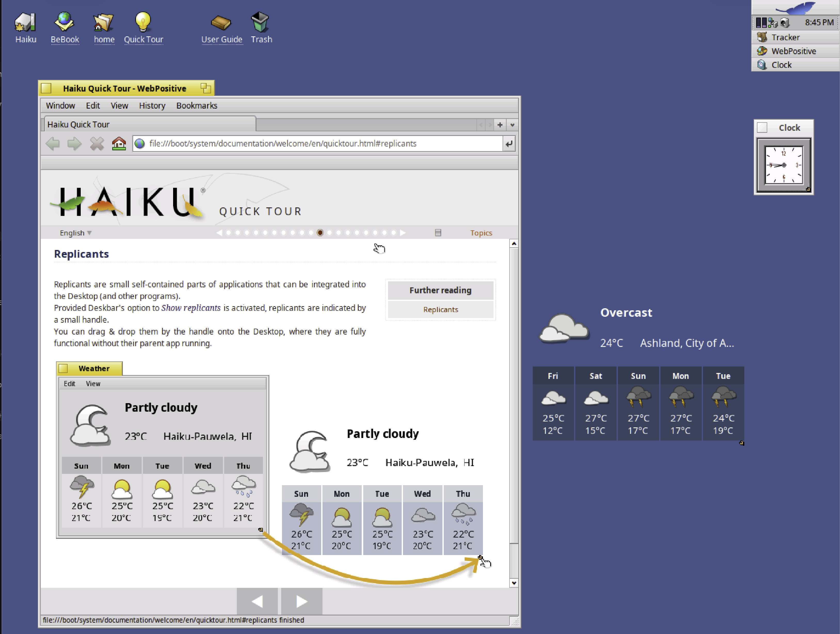Click the 'Ashland, City of A...' location text
840x634 pixels.
point(687,343)
